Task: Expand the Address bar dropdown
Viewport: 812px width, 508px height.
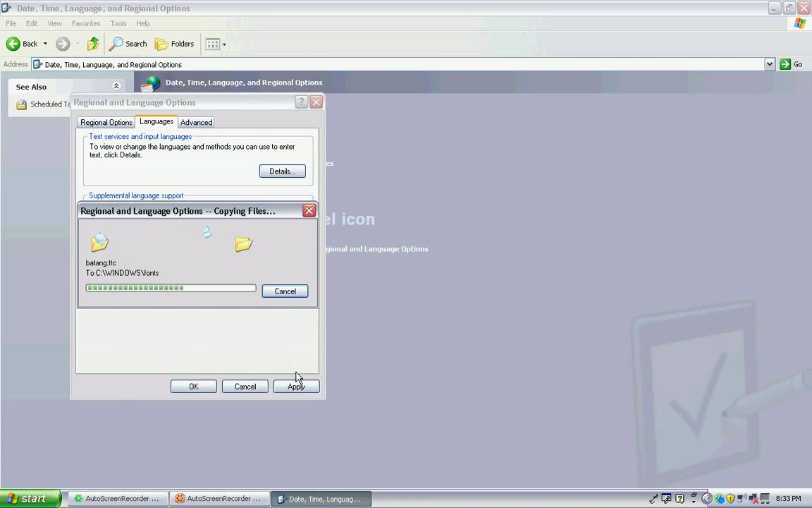Action: pyautogui.click(x=770, y=64)
